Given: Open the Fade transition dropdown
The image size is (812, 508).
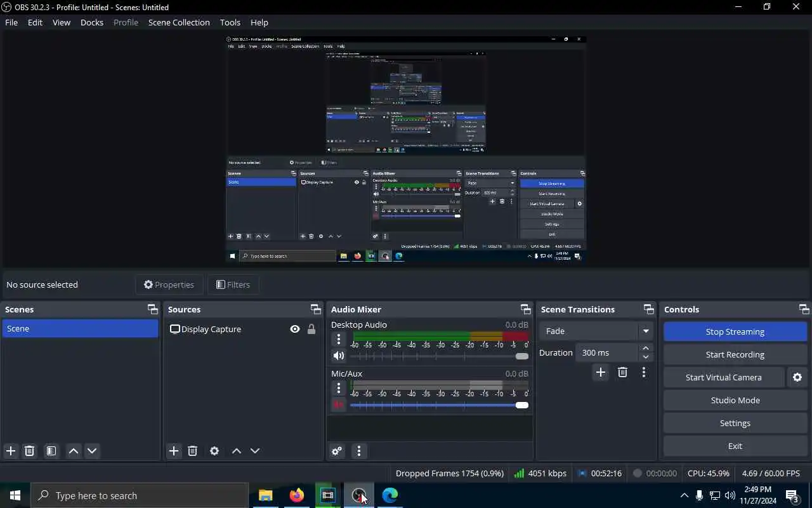Looking at the screenshot, I should click(x=596, y=331).
